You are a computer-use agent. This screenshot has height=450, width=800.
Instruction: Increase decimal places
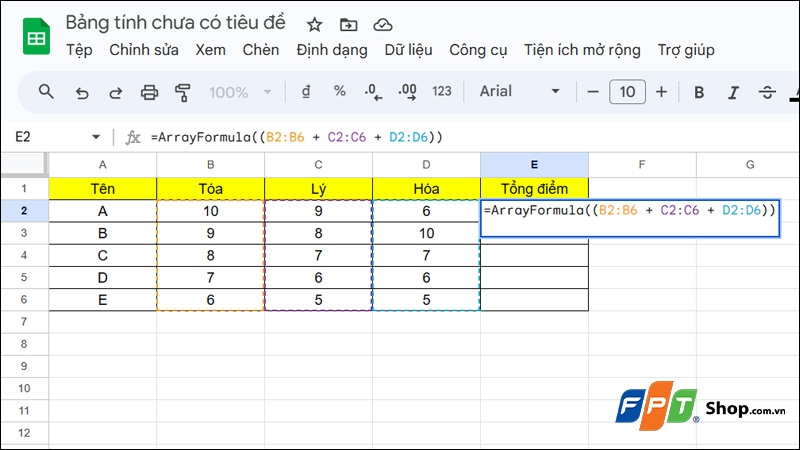pyautogui.click(x=407, y=92)
